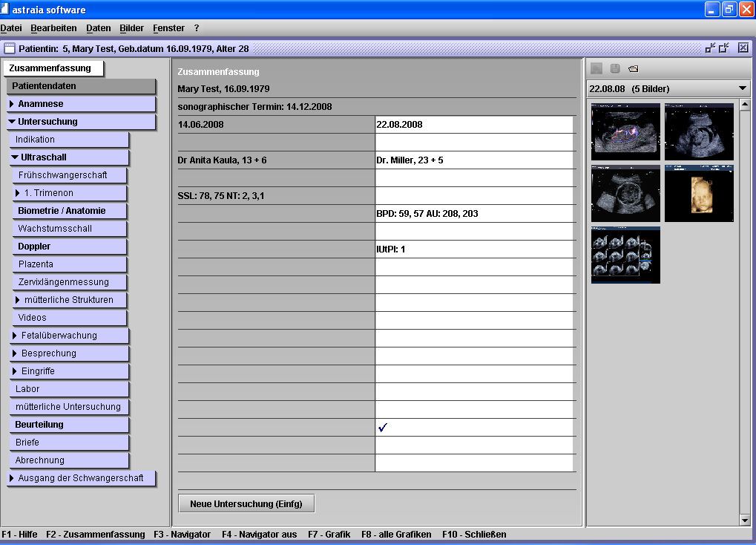Collapse the Ultraschall tree node
Image resolution: width=756 pixels, height=545 pixels.
(16, 157)
